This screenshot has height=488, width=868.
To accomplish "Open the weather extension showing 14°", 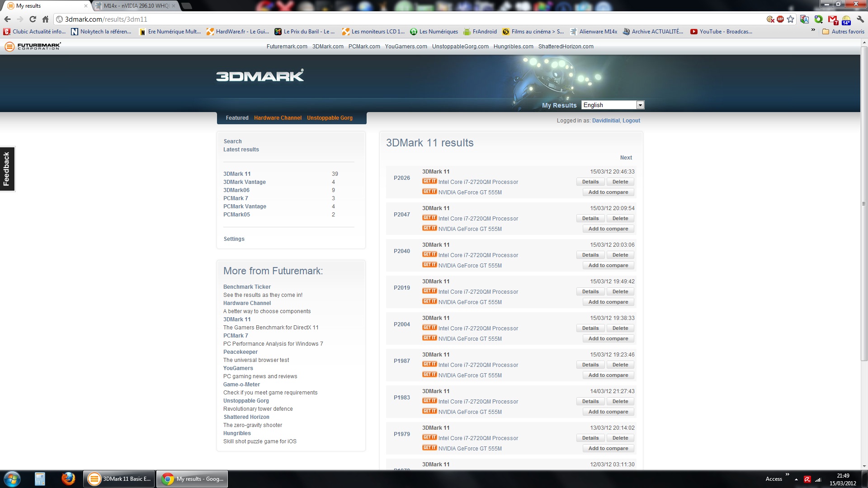I will click(x=846, y=19).
